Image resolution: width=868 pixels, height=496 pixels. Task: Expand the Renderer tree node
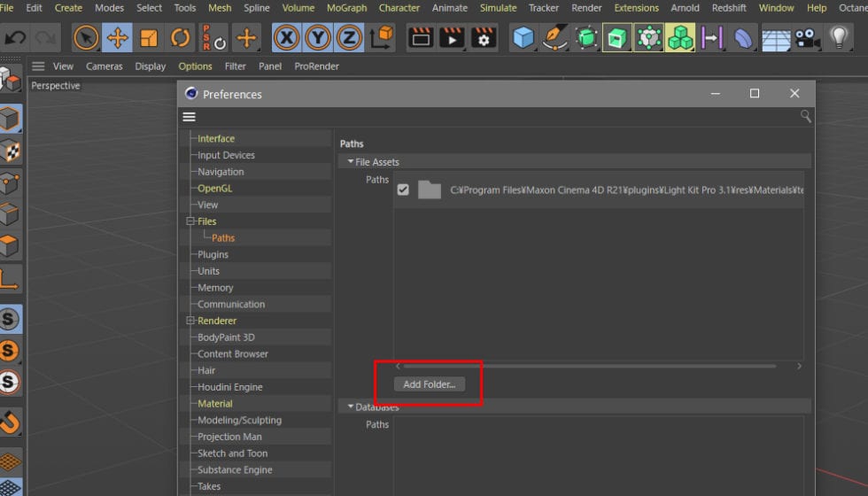click(190, 321)
